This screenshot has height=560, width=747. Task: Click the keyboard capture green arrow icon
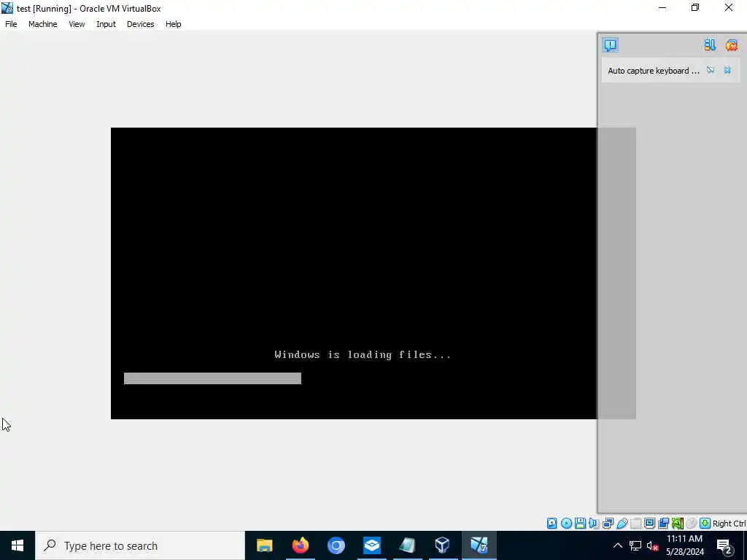coord(705,524)
